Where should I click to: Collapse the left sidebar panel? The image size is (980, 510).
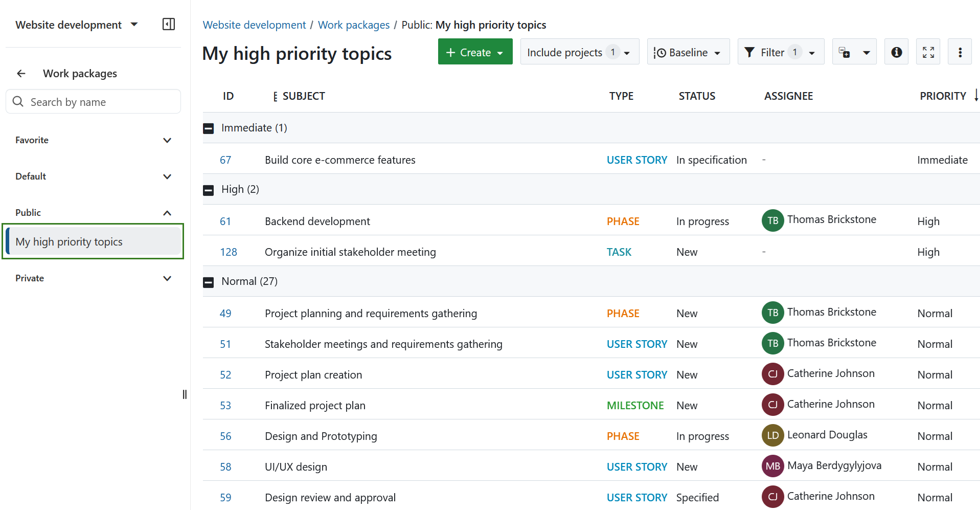(x=168, y=24)
